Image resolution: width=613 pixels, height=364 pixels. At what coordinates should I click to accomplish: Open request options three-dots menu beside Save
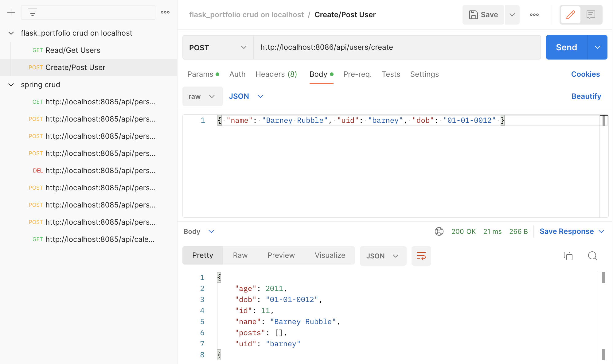point(534,15)
